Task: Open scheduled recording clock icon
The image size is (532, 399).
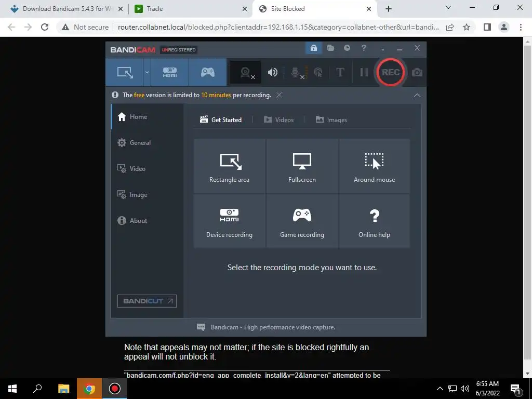Action: (x=347, y=48)
